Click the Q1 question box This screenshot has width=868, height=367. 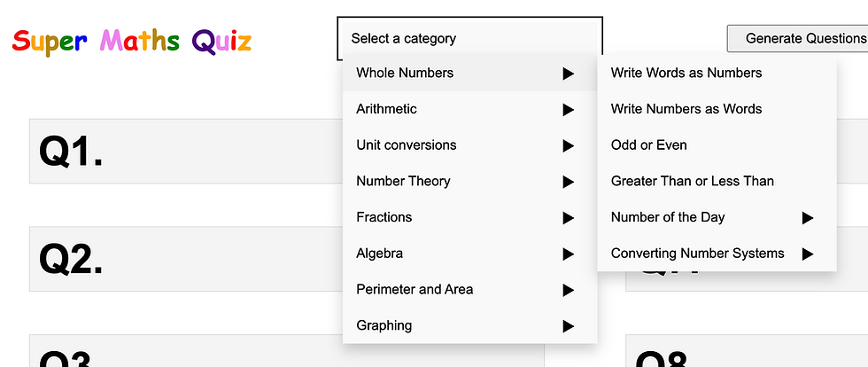[177, 152]
